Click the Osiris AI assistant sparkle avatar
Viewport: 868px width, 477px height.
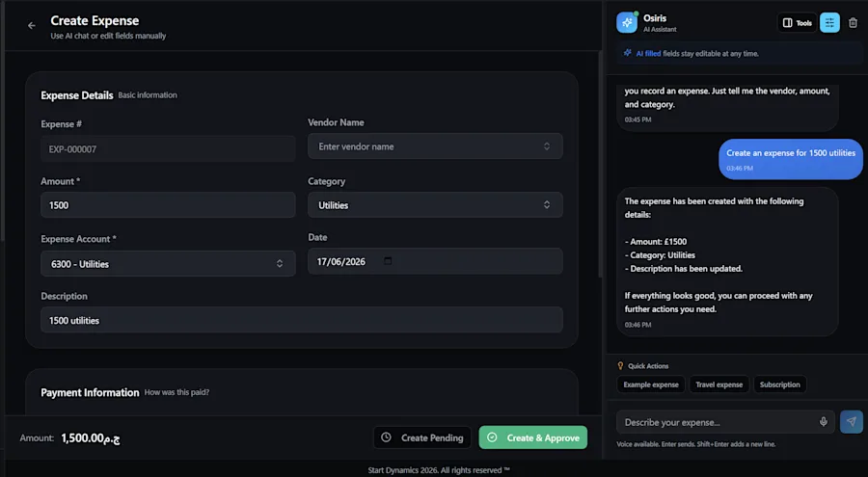(x=627, y=23)
